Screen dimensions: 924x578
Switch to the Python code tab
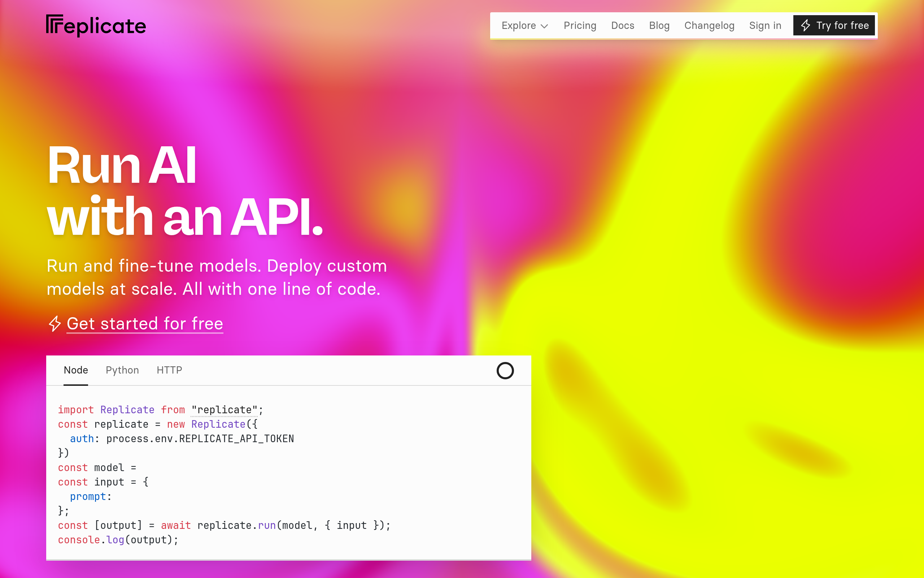122,370
